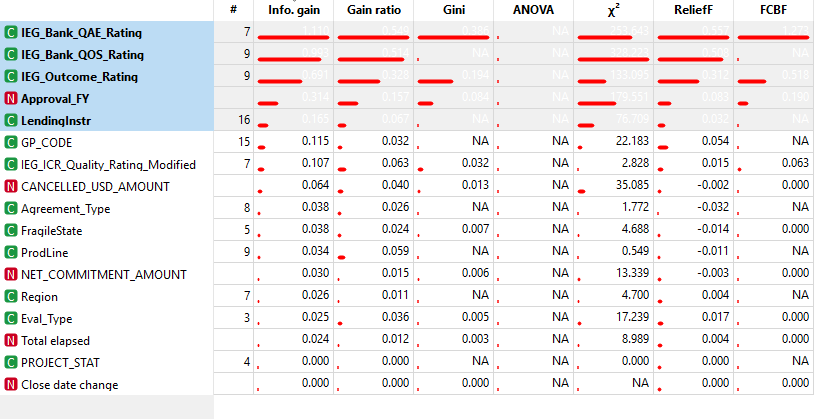Viewport: 823px width, 419px height.
Task: Select the NET_COMMITMENT_AMOUNT row label
Action: click(x=103, y=275)
